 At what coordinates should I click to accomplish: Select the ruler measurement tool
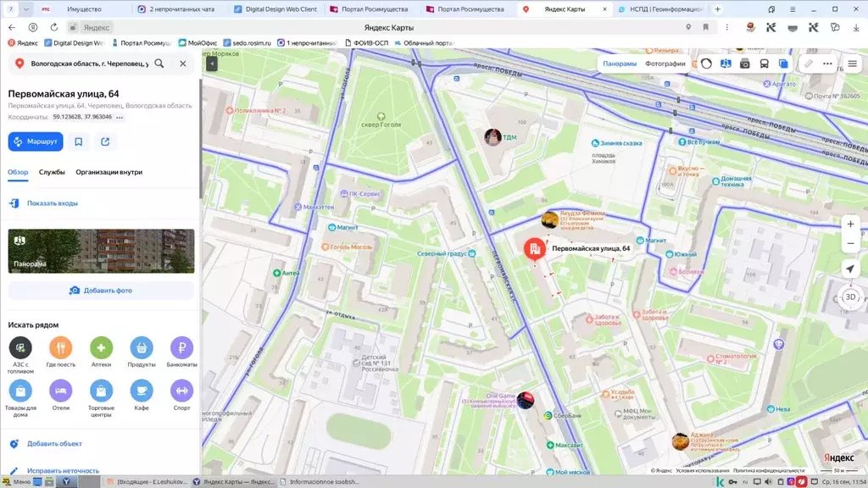809,64
